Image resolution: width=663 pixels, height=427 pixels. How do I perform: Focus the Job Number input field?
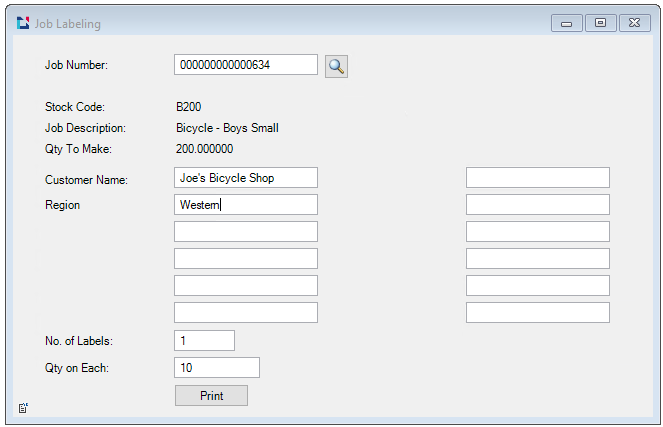[x=246, y=65]
